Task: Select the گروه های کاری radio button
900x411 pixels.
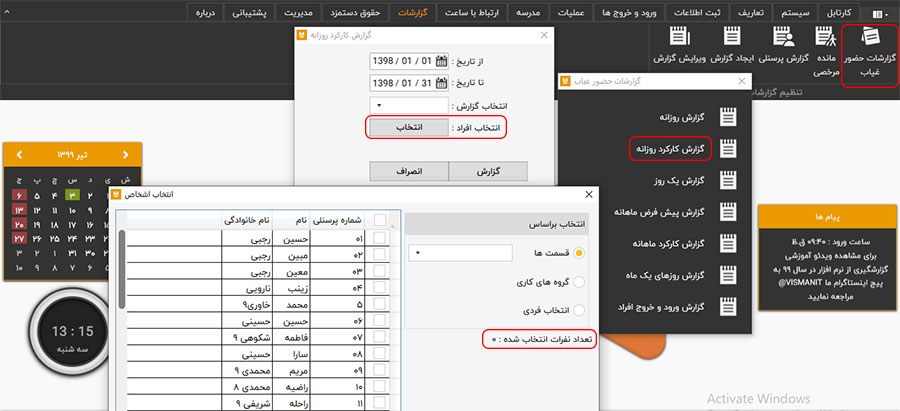Action: (x=579, y=282)
